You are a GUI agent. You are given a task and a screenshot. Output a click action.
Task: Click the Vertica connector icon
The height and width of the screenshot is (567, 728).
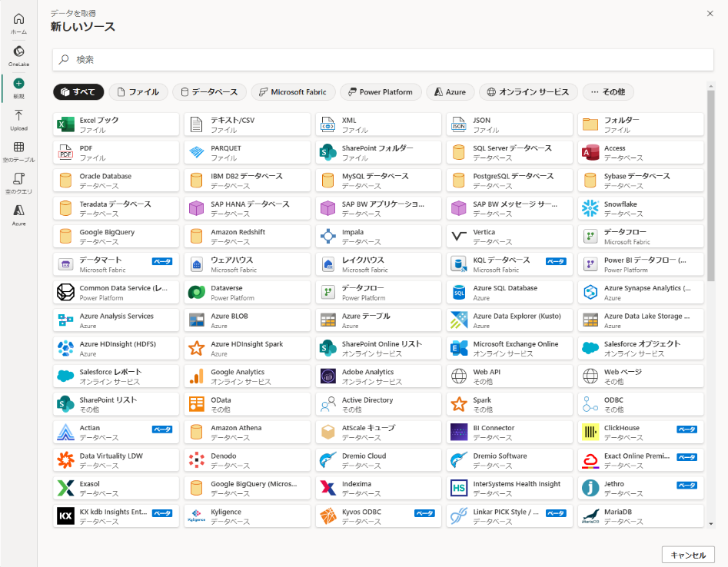coord(459,236)
